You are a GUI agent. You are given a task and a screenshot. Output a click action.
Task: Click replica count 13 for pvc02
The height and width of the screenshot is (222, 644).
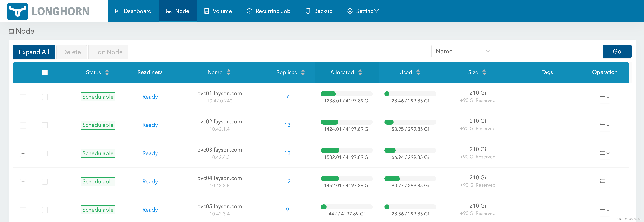(287, 125)
